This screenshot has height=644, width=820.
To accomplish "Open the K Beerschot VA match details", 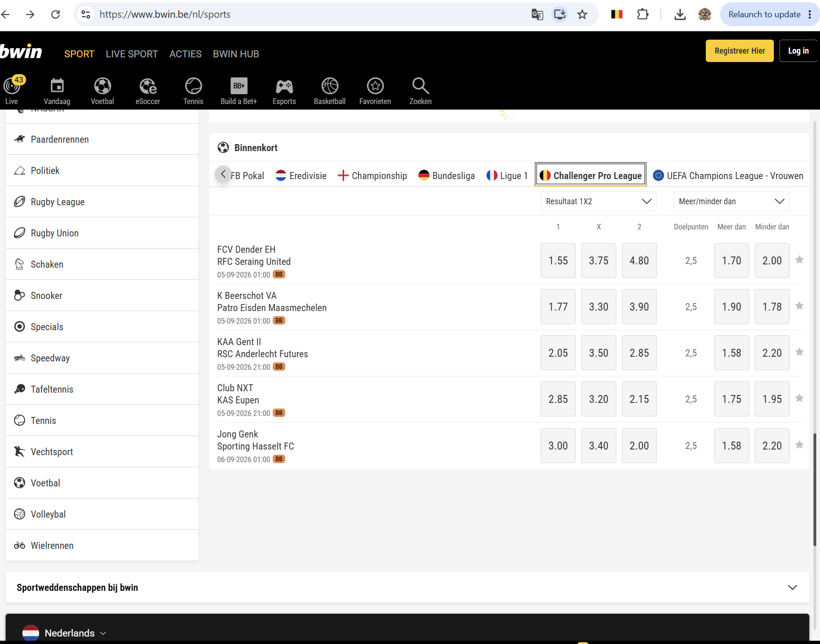I will click(x=272, y=302).
